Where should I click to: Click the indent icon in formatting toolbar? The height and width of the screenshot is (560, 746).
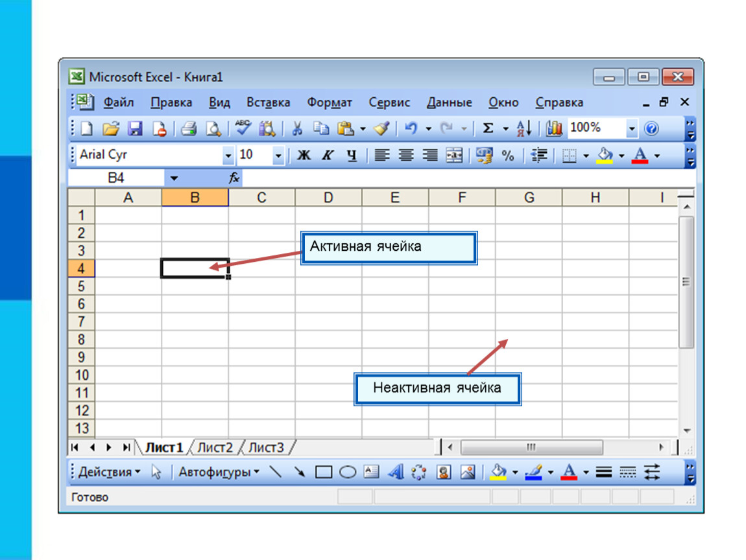click(x=538, y=155)
